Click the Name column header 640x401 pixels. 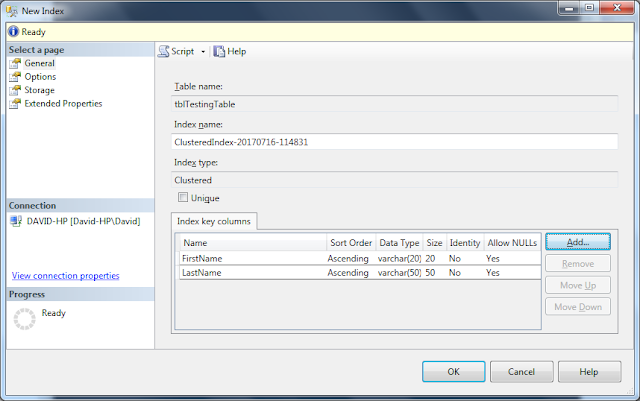tap(253, 243)
